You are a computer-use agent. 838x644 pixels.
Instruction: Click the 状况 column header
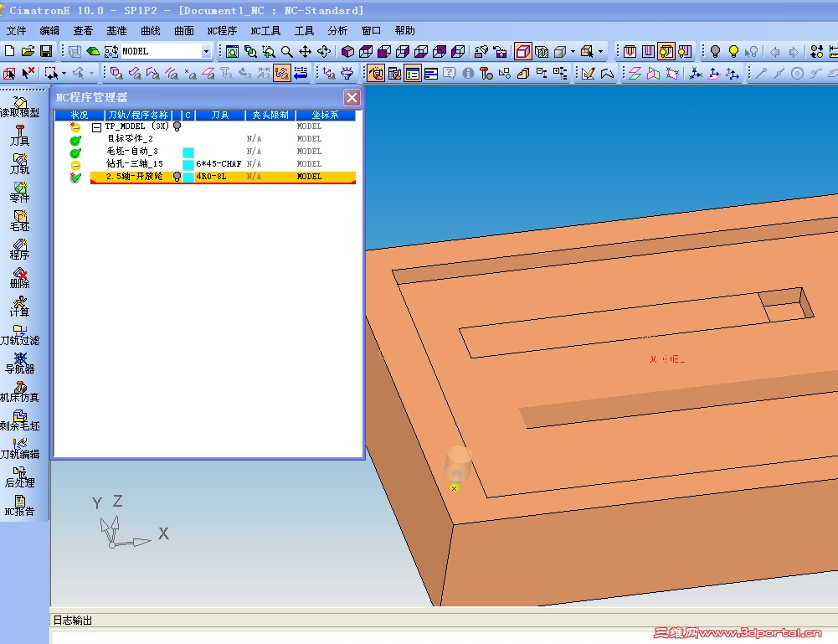coord(80,115)
